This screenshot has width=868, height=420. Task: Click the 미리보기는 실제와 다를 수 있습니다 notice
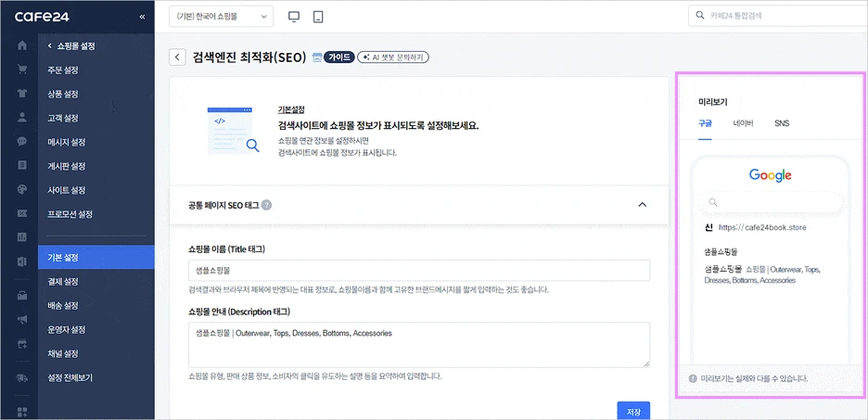tap(747, 379)
